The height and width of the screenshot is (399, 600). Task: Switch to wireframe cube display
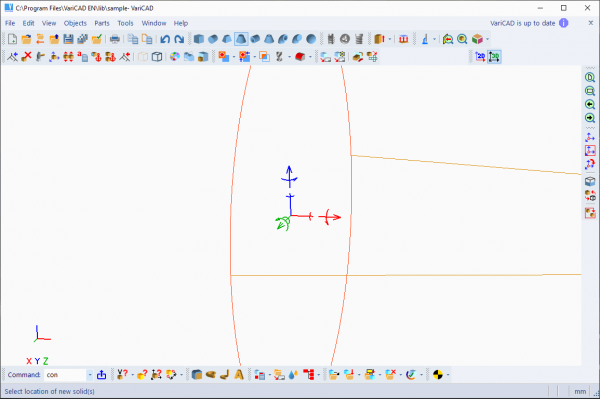157,57
